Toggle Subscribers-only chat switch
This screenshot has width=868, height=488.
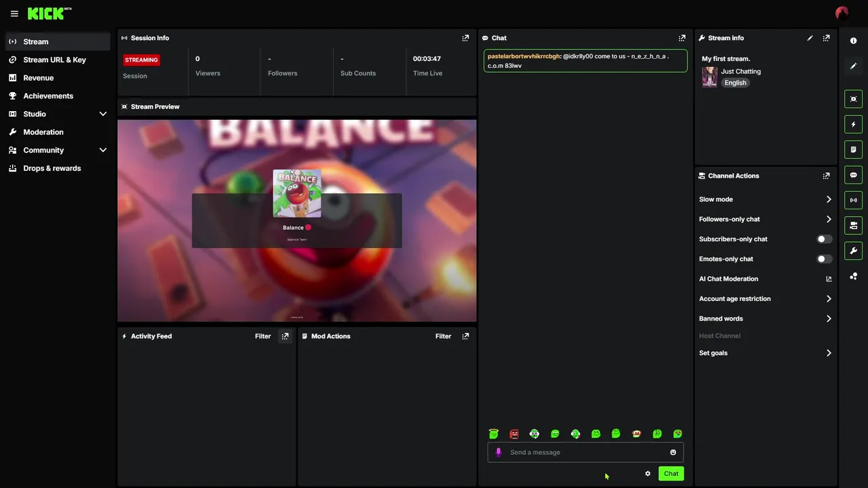click(824, 239)
